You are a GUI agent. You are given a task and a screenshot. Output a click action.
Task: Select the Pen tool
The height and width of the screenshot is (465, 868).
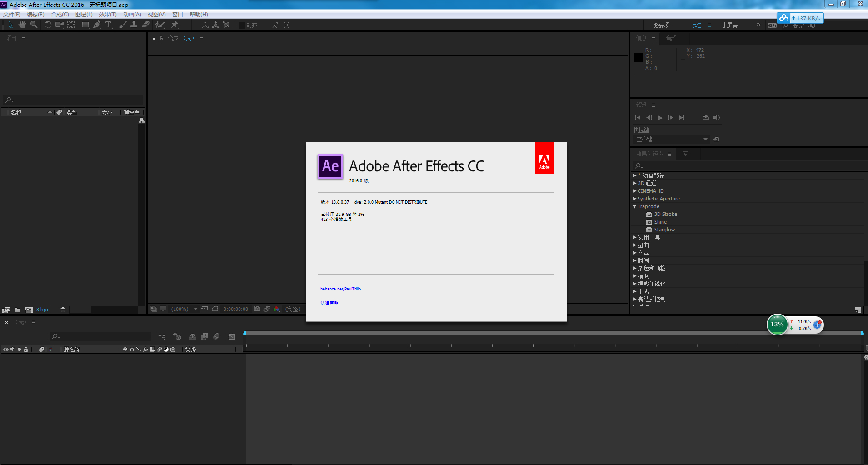97,25
